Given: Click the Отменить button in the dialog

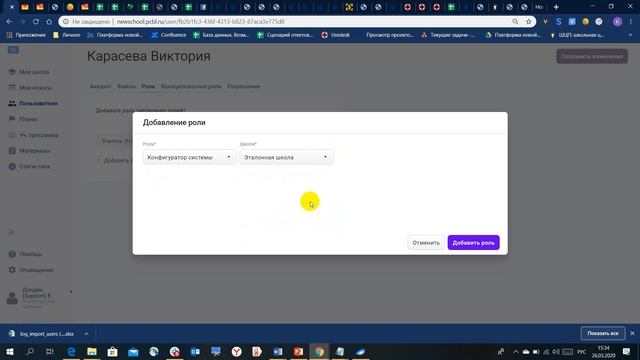Looking at the screenshot, I should (426, 242).
